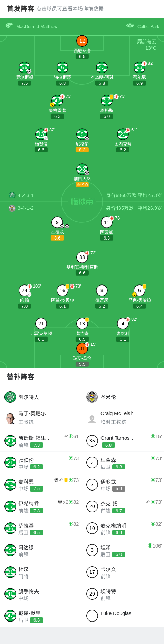The width and height of the screenshot is (164, 644).
Task: Tap the 4-2-3-1 formation label
Action: click(26, 195)
